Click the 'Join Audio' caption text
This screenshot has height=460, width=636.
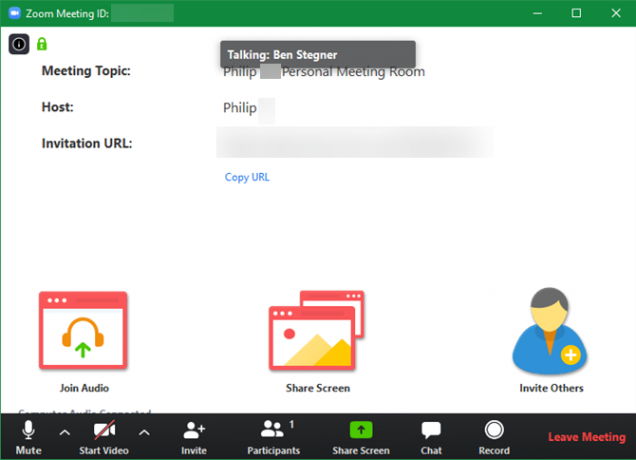coord(84,388)
